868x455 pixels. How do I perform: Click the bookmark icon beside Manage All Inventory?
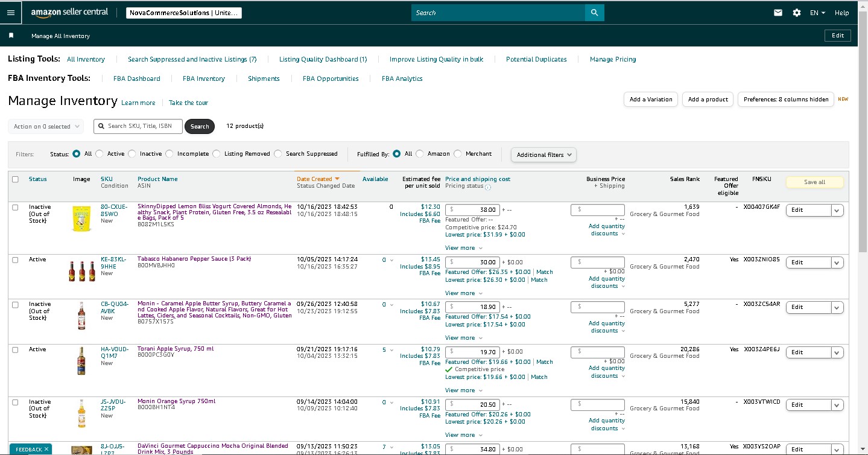pyautogui.click(x=11, y=36)
